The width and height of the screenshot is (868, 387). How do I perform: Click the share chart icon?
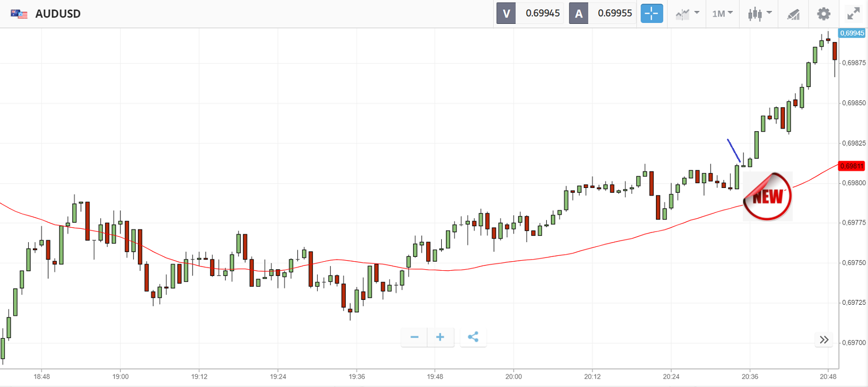coord(473,337)
